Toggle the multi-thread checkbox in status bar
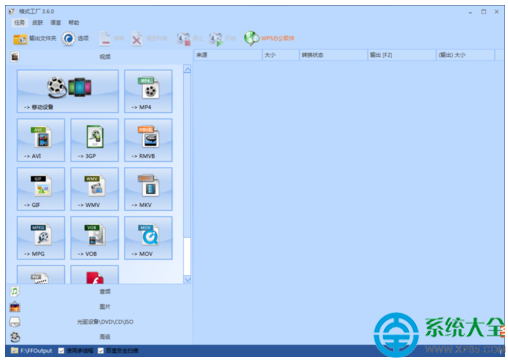The width and height of the screenshot is (508, 360). (x=61, y=351)
